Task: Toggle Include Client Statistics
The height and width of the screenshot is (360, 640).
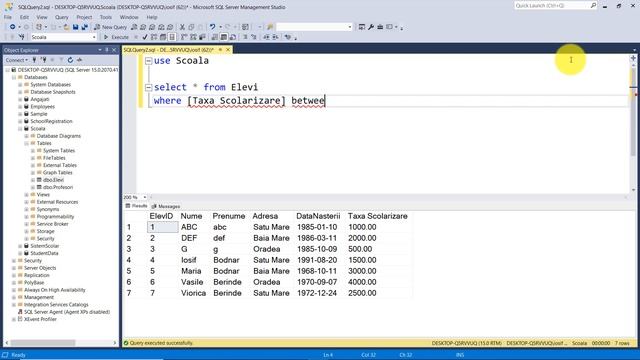Action: [x=202, y=37]
